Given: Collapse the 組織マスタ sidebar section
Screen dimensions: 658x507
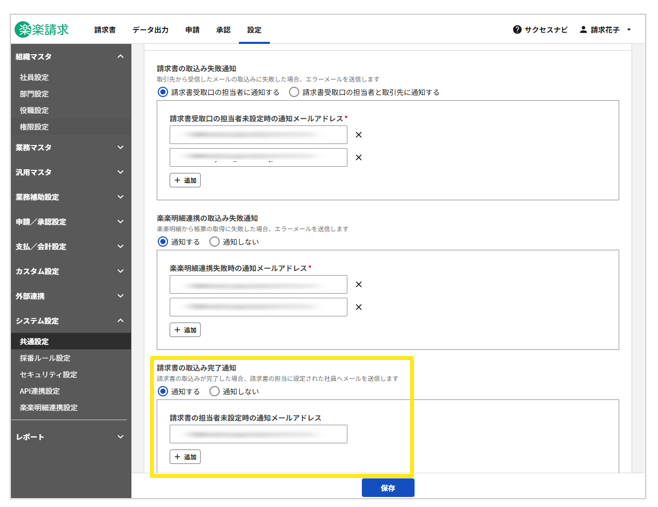Looking at the screenshot, I should (x=120, y=56).
